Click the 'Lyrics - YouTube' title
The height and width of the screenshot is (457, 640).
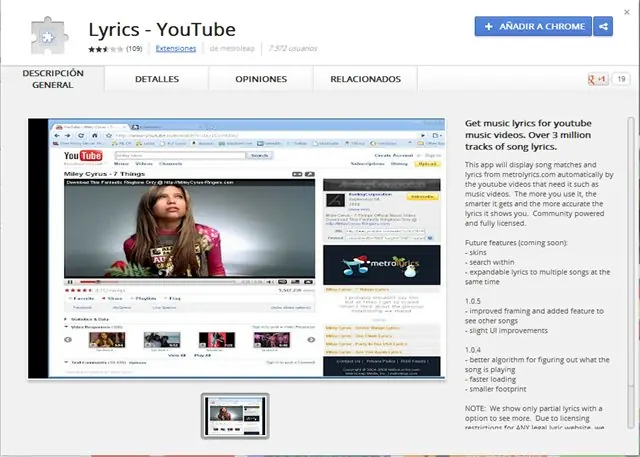(x=162, y=29)
